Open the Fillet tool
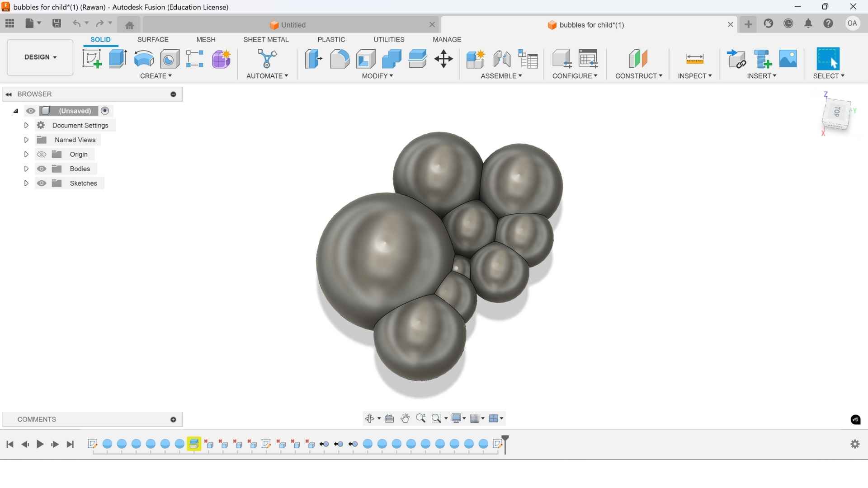Screen dimensions: 868x488 [x=340, y=59]
